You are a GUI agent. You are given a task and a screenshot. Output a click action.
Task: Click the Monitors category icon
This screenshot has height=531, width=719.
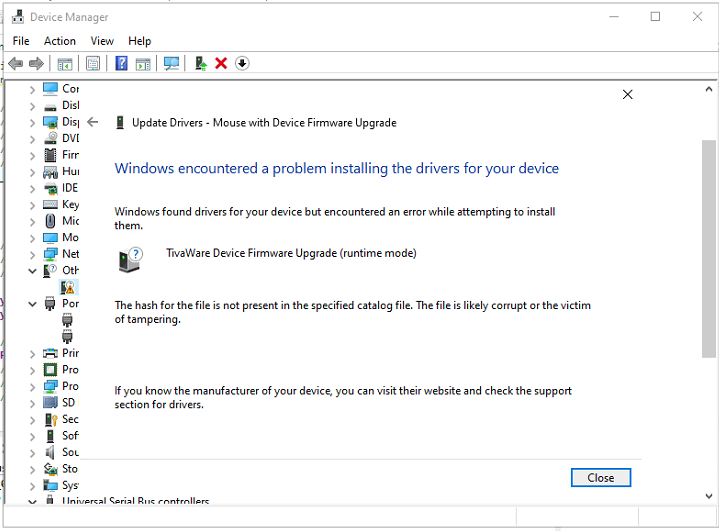50,238
